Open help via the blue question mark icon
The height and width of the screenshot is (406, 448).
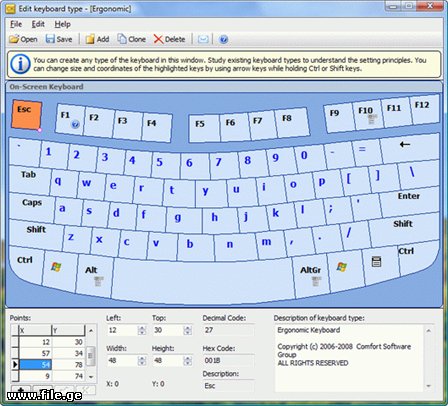tap(224, 40)
